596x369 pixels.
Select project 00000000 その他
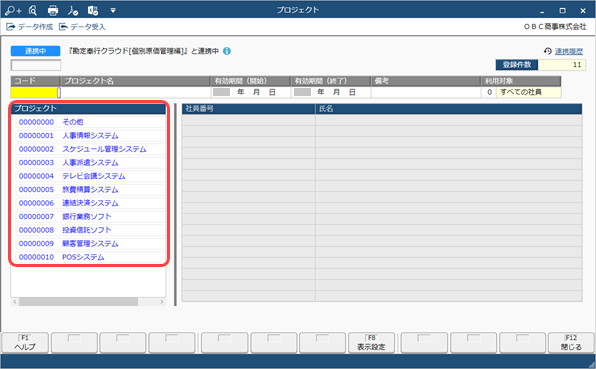click(x=90, y=122)
